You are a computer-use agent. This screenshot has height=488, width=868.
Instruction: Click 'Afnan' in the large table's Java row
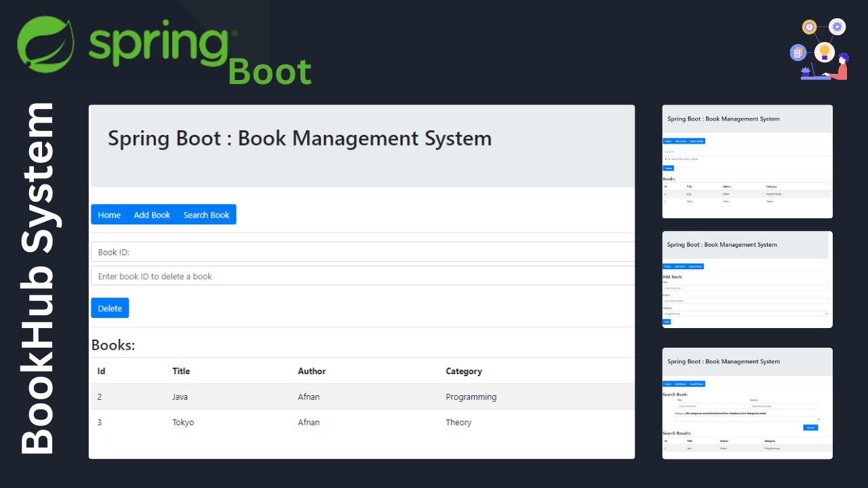[309, 396]
